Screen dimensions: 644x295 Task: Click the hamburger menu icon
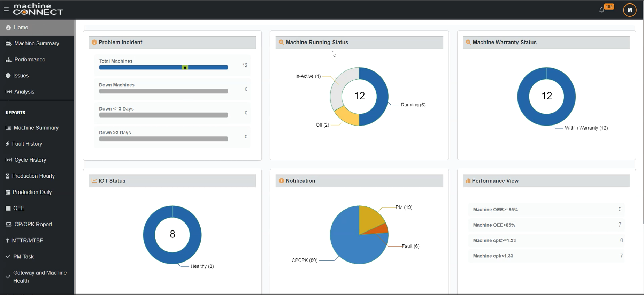coord(6,9)
